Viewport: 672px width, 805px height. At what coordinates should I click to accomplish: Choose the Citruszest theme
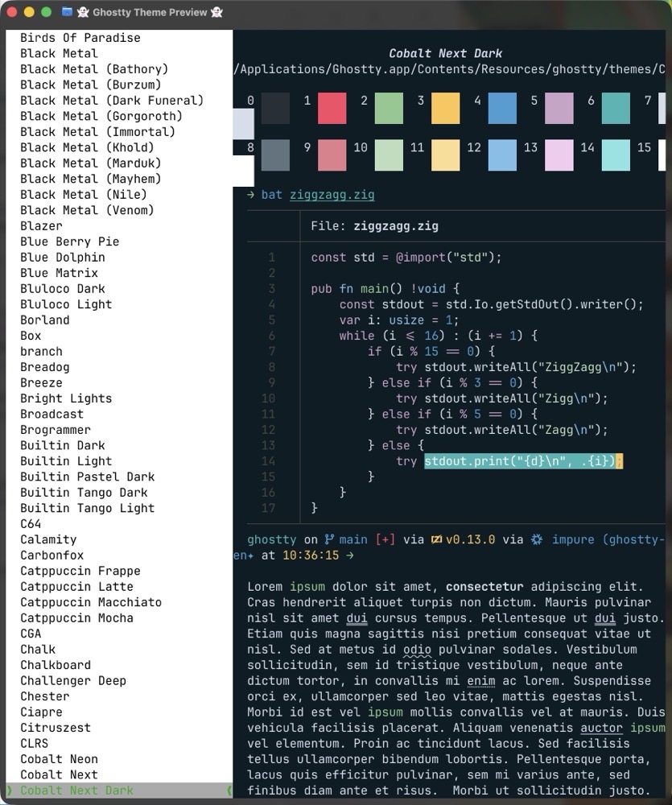pos(56,728)
